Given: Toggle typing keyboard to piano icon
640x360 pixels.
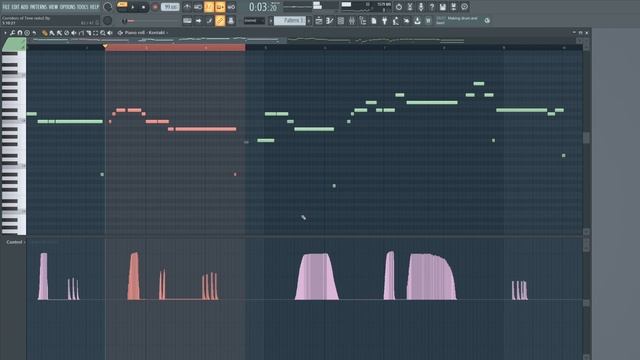Looking at the screenshot, I should point(187,20).
